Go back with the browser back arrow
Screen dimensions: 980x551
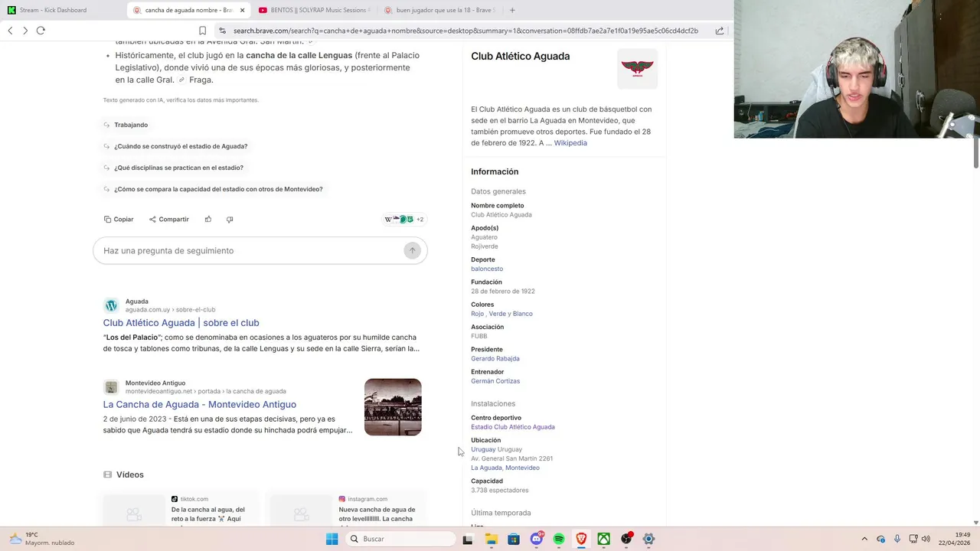10,31
